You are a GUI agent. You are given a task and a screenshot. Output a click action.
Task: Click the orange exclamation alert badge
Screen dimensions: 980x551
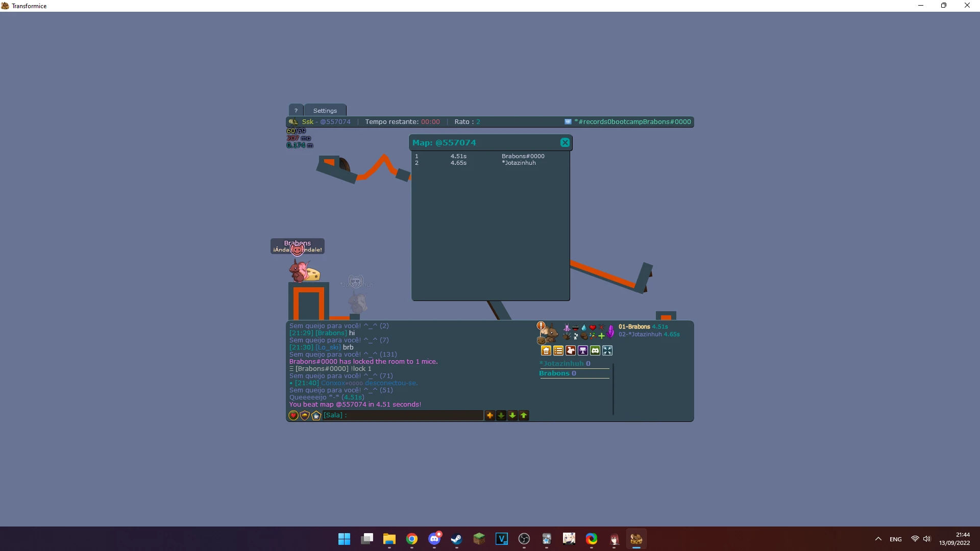[541, 325]
